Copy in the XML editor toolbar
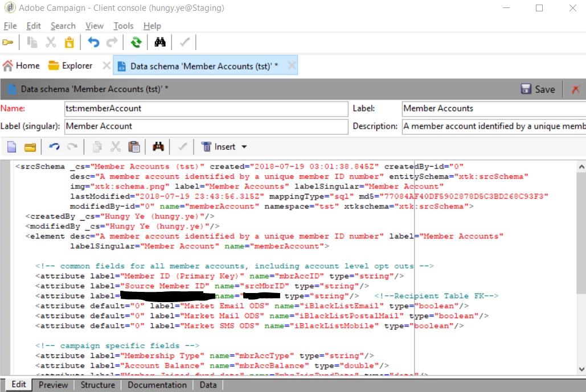Screen dimensions: 586x392 pyautogui.click(x=97, y=147)
